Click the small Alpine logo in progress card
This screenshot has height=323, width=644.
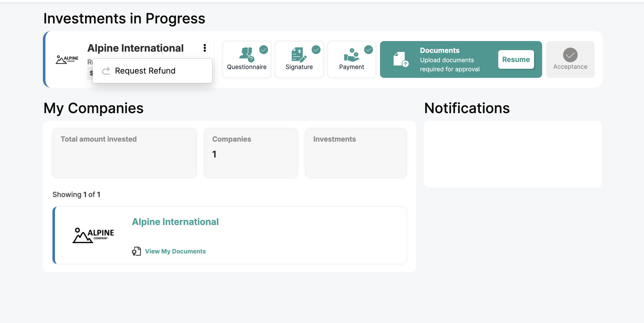(67, 60)
